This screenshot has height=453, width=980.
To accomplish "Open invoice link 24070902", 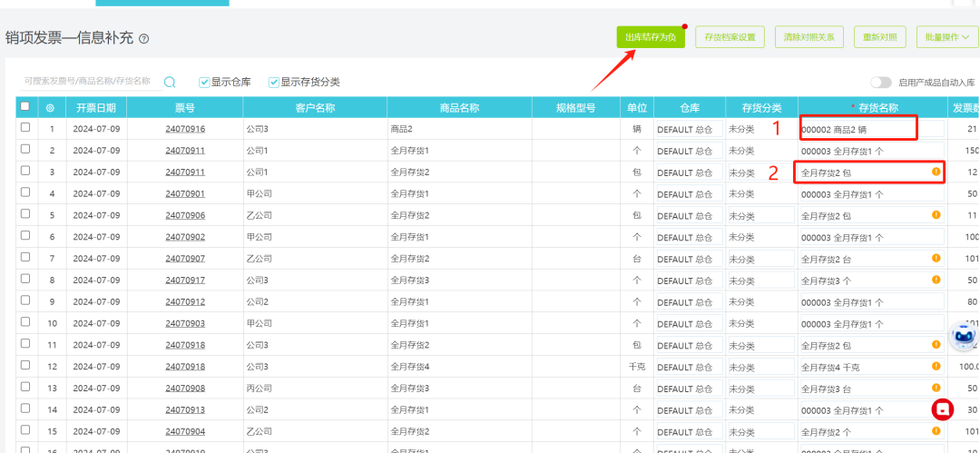I will pos(185,237).
